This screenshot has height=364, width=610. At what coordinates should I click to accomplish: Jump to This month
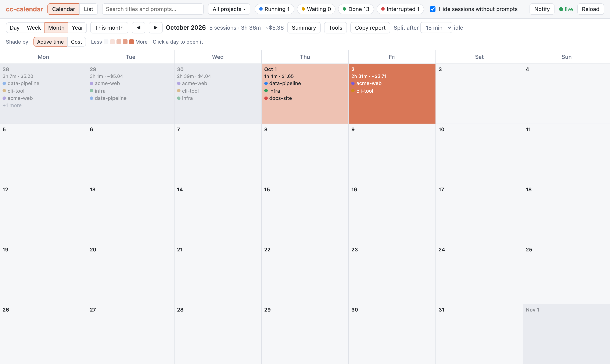(109, 28)
